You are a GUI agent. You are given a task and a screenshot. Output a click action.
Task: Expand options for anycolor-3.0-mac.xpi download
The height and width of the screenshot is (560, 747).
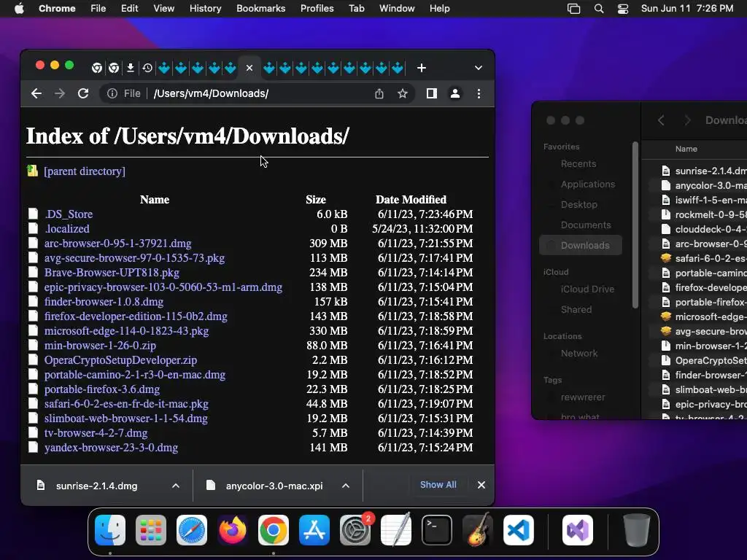[x=345, y=486]
